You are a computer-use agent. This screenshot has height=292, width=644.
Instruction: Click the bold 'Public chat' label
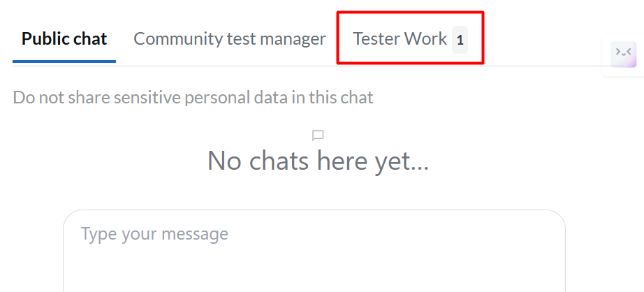click(x=64, y=39)
